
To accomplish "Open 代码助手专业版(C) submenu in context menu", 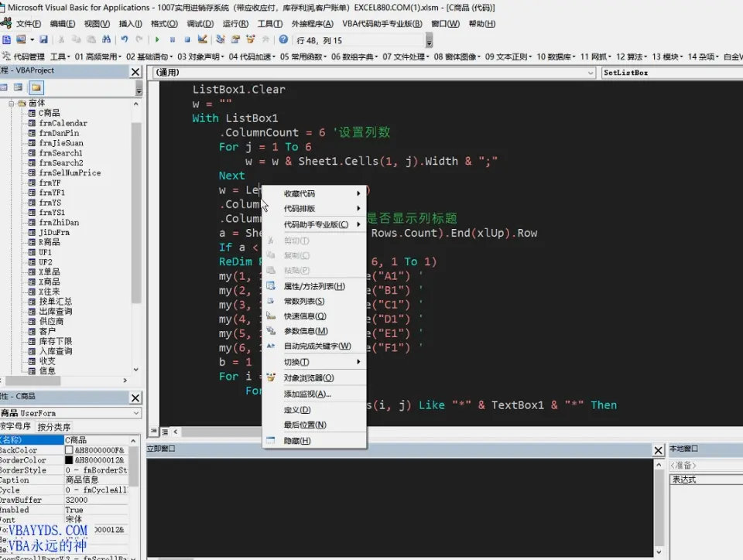I will 314,224.
